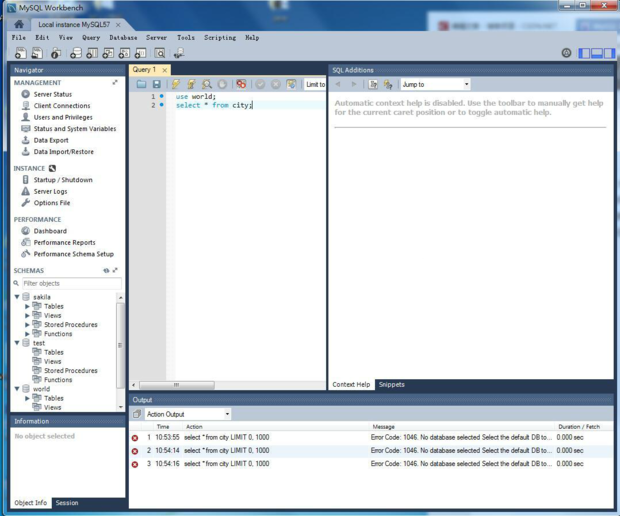The height and width of the screenshot is (516, 620).
Task: Switch to the Session tab
Action: pyautogui.click(x=67, y=503)
